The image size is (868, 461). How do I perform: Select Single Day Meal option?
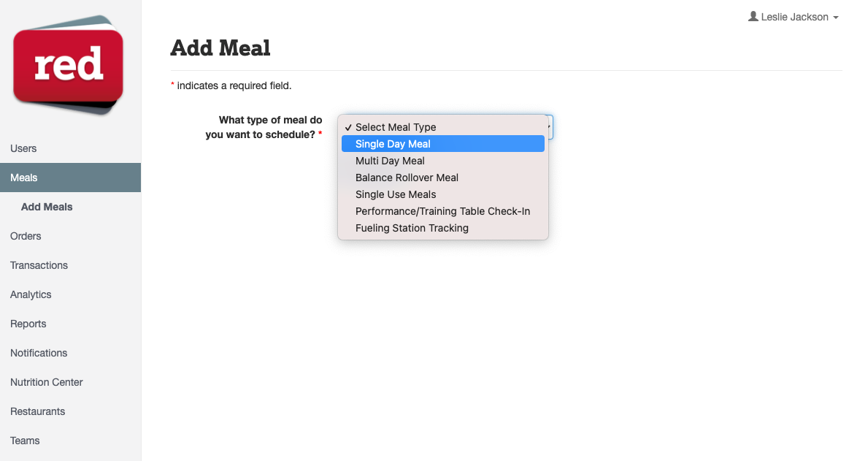coord(443,144)
